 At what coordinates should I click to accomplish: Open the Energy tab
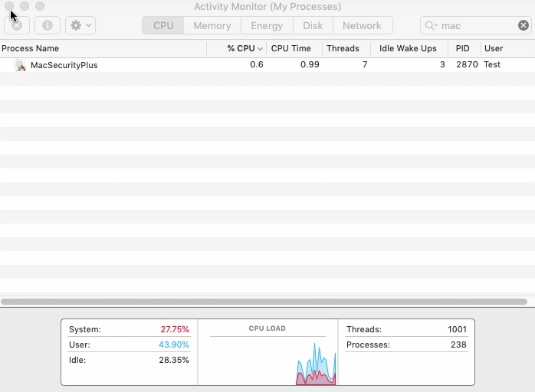click(267, 25)
